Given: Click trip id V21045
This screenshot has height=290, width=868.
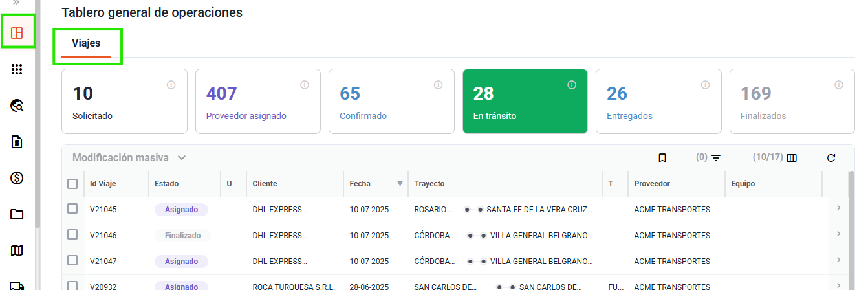Looking at the screenshot, I should pos(103,210).
